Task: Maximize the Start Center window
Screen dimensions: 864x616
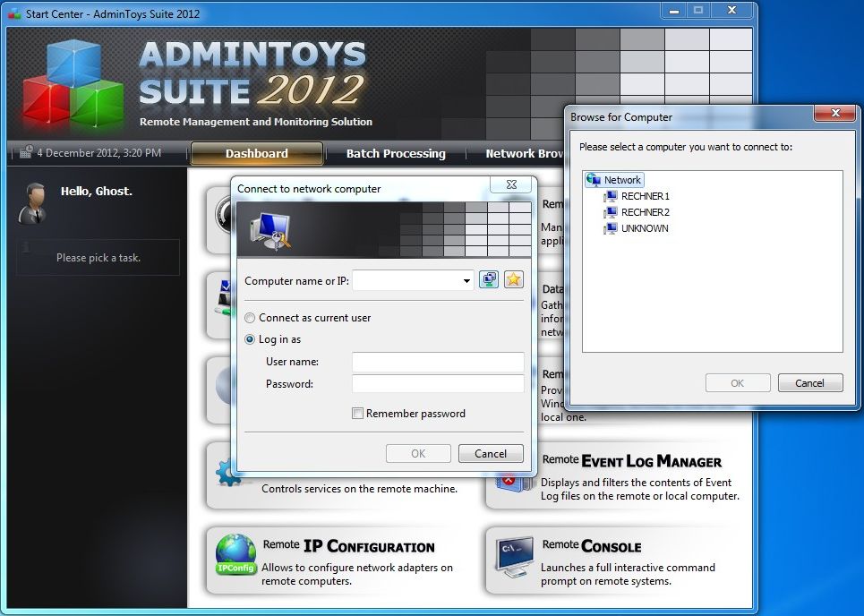Action: (x=698, y=11)
